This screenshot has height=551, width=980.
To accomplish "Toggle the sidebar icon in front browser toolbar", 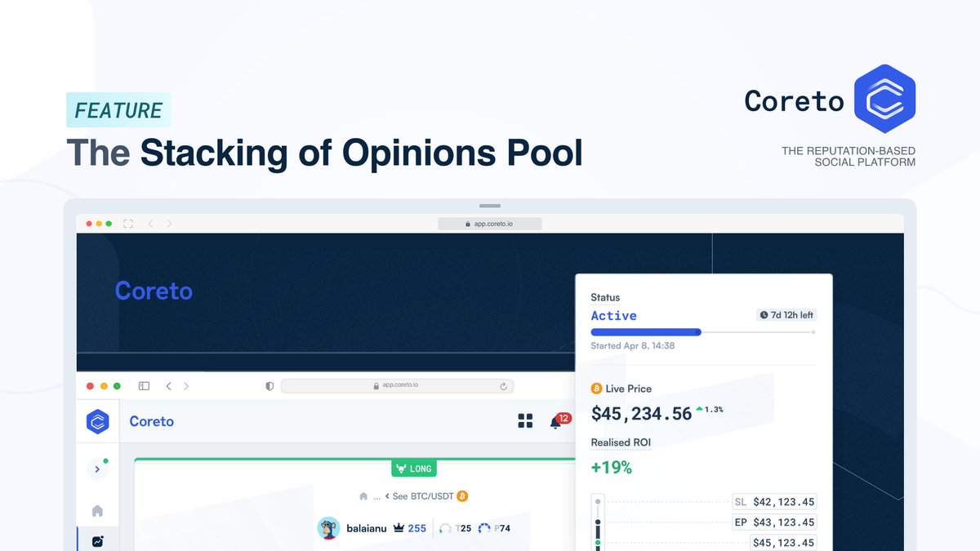I will click(144, 386).
